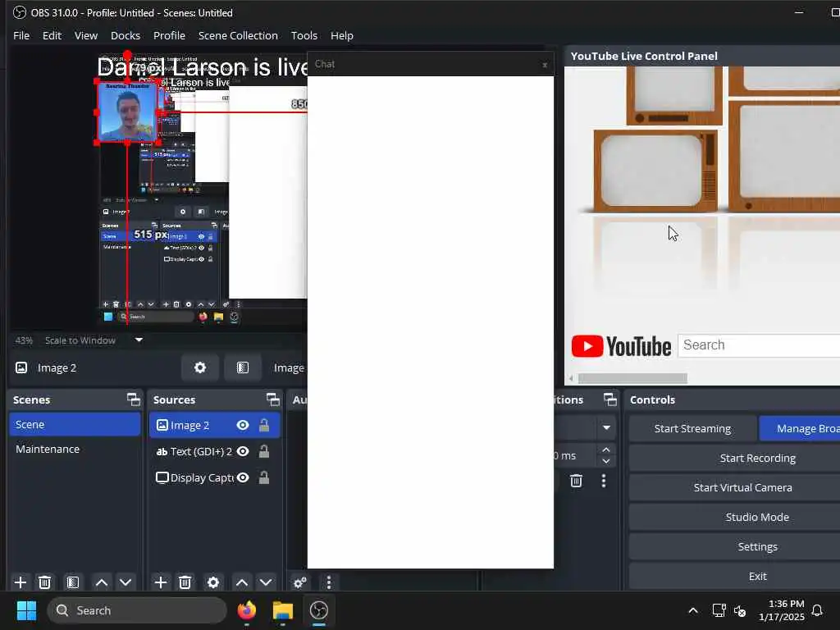Open the Profile menu
The height and width of the screenshot is (630, 840).
[x=169, y=35]
